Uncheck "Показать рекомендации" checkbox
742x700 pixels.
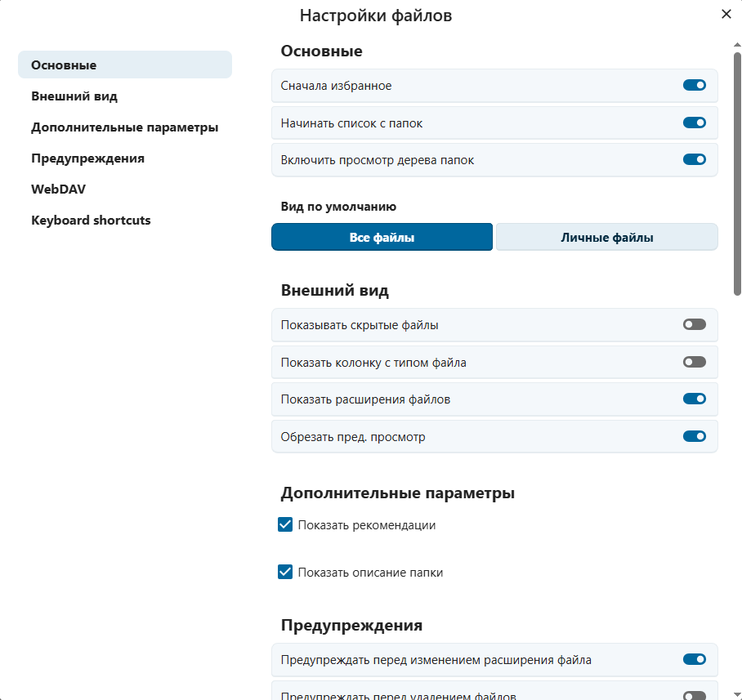(285, 525)
